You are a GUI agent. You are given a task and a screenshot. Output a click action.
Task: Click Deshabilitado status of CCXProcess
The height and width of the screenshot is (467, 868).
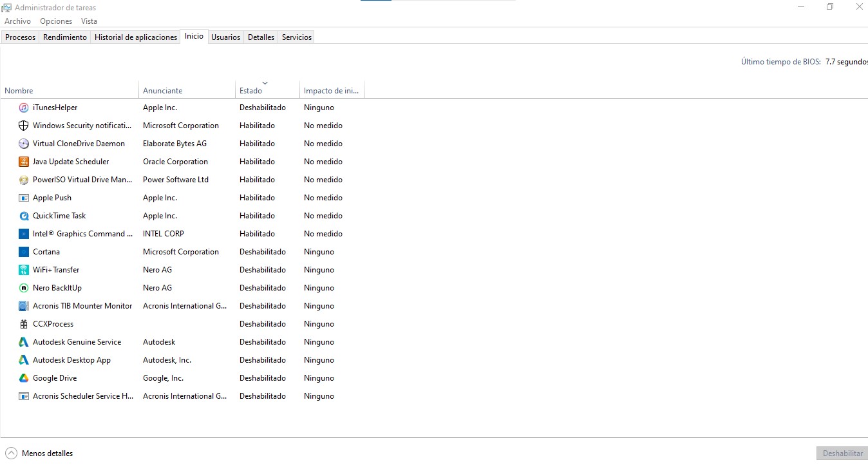tap(263, 324)
